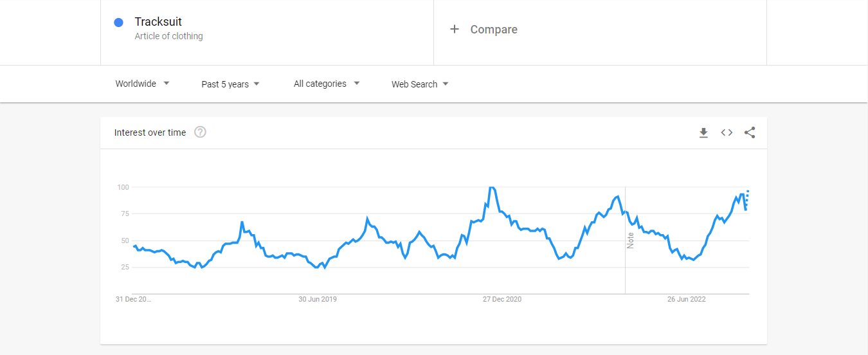This screenshot has height=355, width=868.
Task: Click the dotted forecast segment at line end
Action: [747, 198]
